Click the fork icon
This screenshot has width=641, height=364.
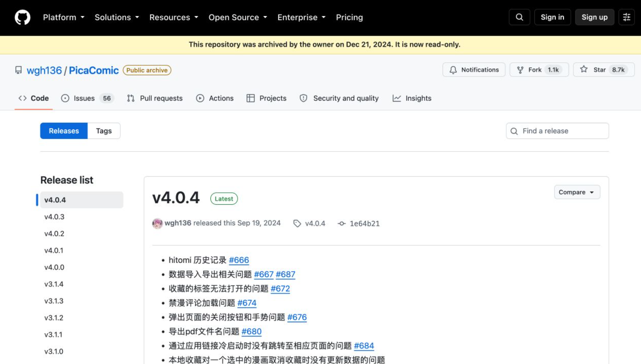tap(520, 70)
